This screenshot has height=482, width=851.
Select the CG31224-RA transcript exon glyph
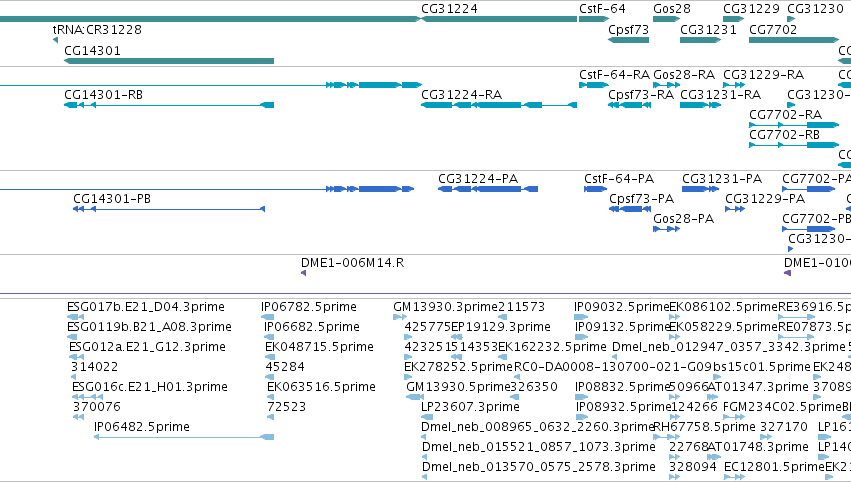[x=499, y=105]
